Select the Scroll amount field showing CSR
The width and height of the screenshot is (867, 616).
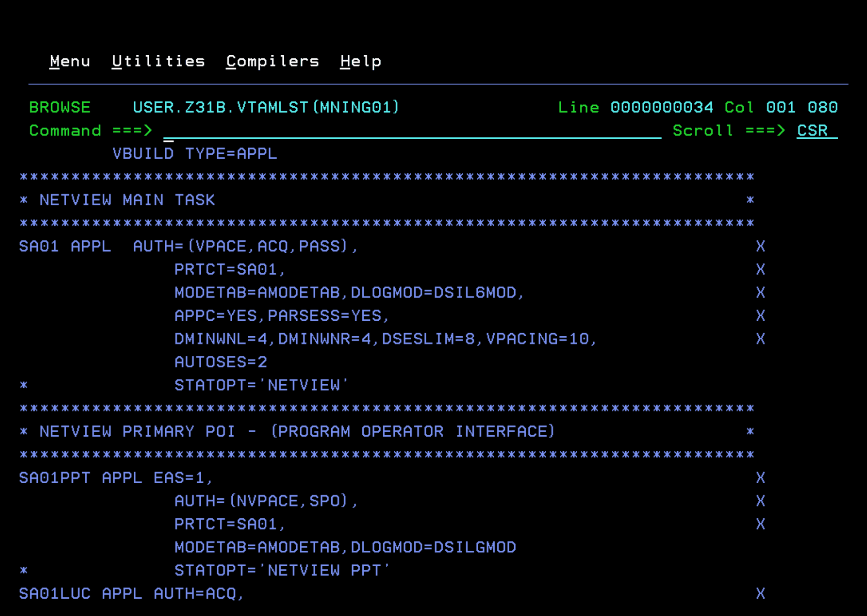click(816, 131)
